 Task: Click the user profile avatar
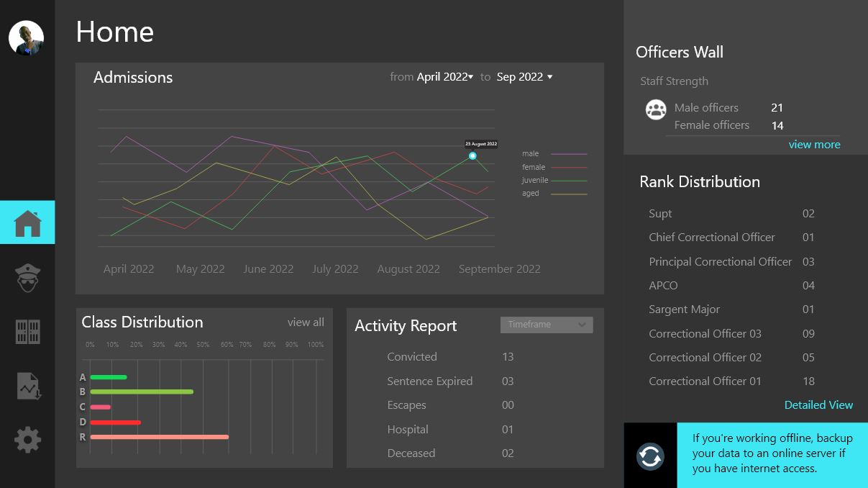26,38
